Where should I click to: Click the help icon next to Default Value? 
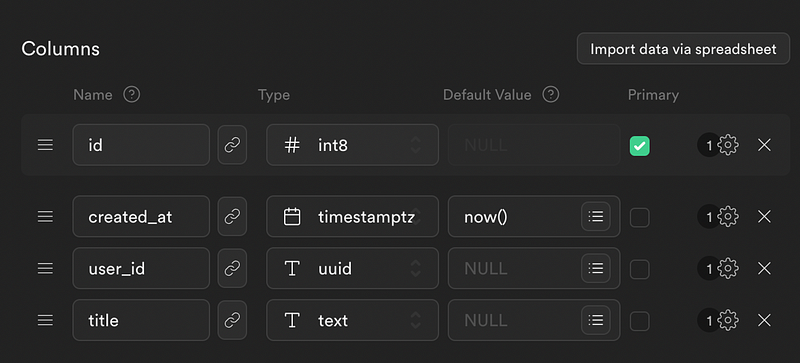tap(551, 94)
